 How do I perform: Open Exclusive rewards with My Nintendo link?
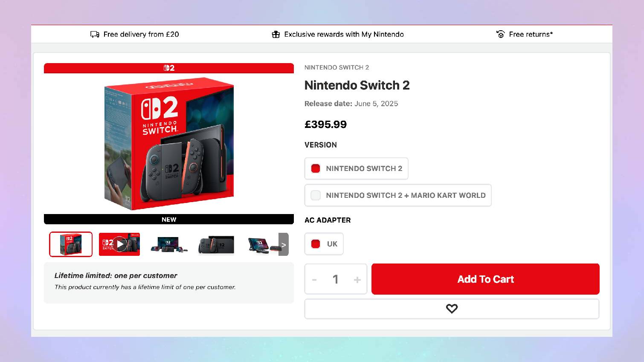pos(344,35)
